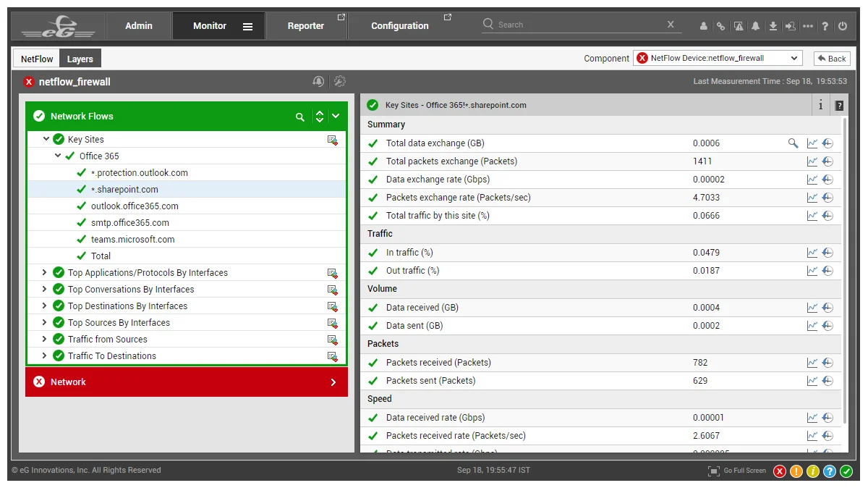868x488 pixels.
Task: Open the more options ellipsis menu
Action: tap(808, 26)
